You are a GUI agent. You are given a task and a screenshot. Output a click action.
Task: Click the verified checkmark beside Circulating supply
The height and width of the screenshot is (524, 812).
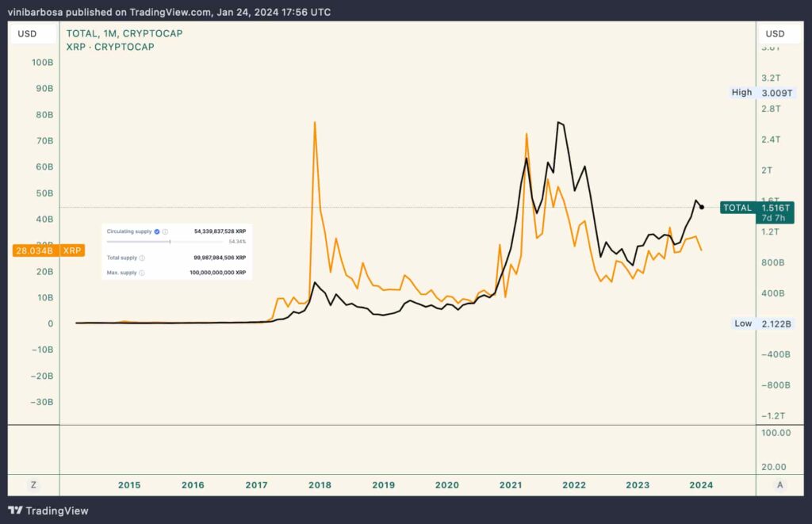coord(157,231)
